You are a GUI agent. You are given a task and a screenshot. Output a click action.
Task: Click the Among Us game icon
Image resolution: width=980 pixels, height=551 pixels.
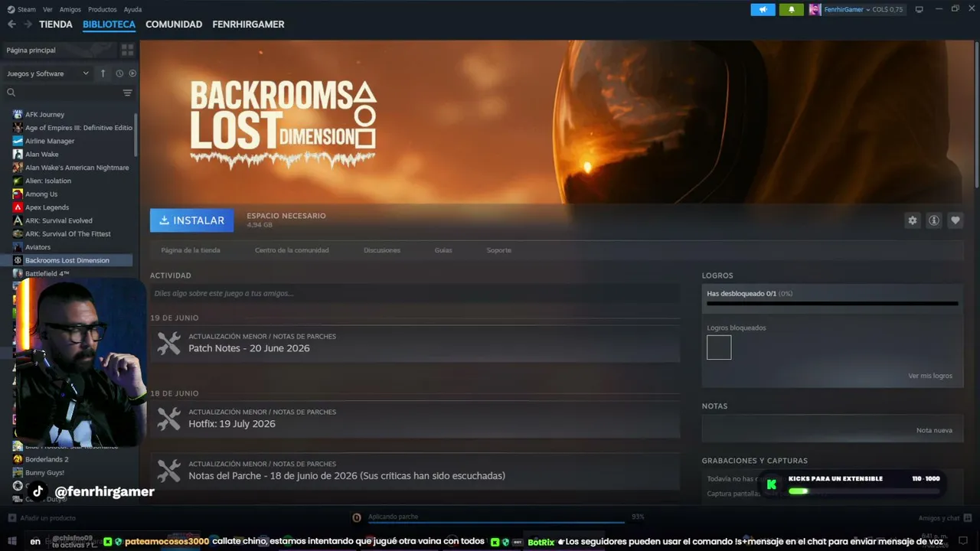[x=18, y=194]
